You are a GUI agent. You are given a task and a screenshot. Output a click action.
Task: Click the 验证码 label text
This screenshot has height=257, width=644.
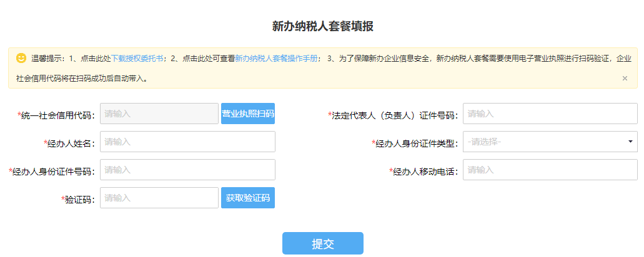tap(80, 199)
